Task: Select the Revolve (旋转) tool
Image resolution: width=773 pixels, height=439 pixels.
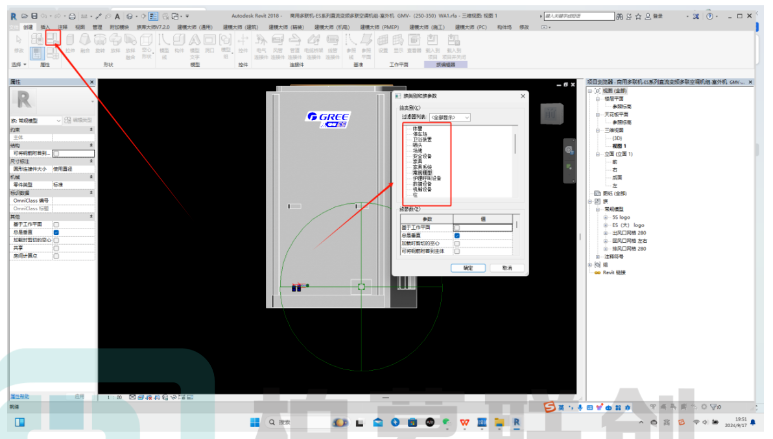Action: pyautogui.click(x=100, y=42)
